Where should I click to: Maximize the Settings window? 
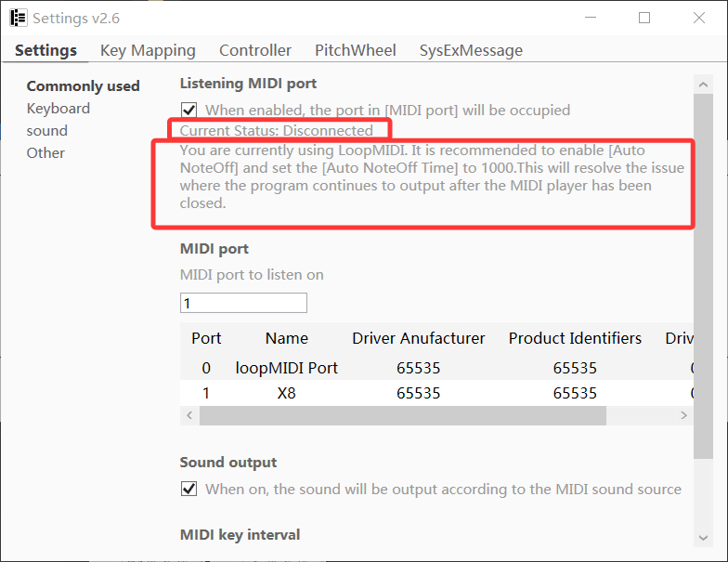click(x=644, y=18)
